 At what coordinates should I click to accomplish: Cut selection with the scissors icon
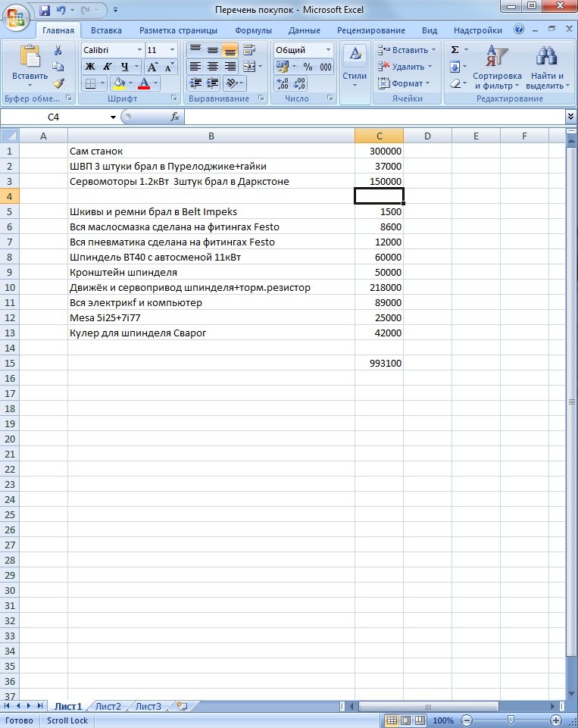58,50
